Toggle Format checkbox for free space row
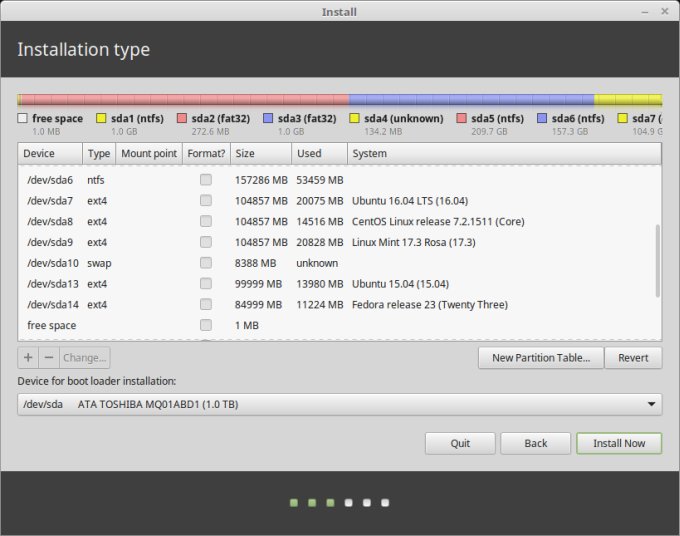The image size is (680, 536). [206, 325]
